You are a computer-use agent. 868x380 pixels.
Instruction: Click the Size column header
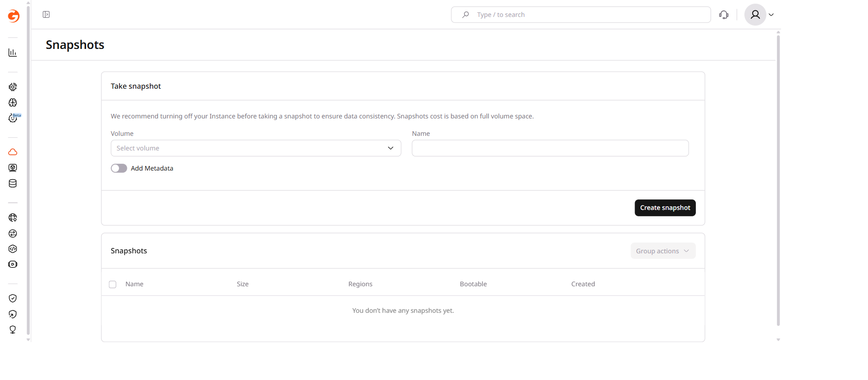(x=243, y=284)
